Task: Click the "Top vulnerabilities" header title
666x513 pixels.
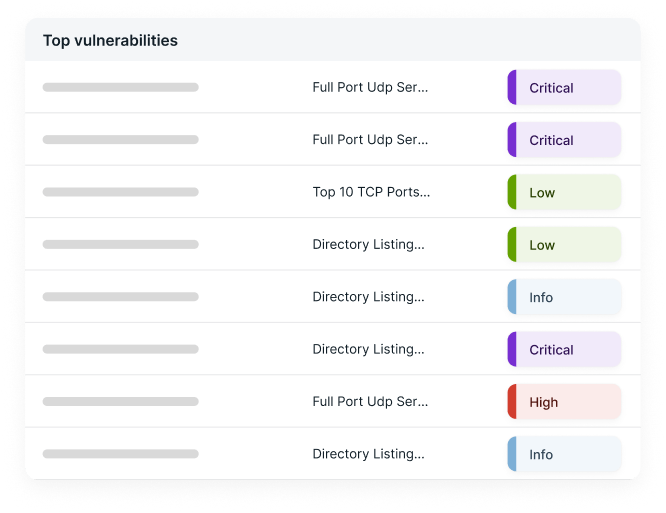Action: pos(110,41)
